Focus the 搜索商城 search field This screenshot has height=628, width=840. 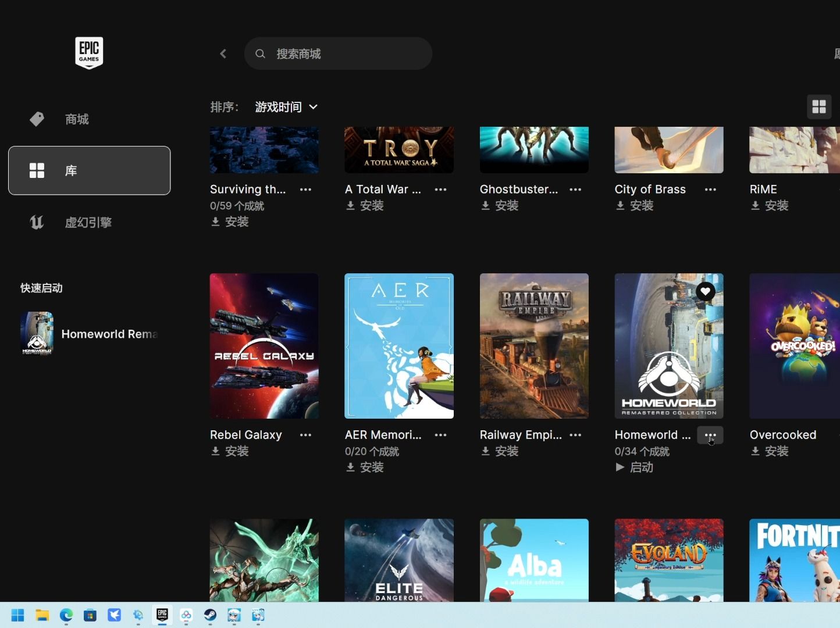[338, 53]
